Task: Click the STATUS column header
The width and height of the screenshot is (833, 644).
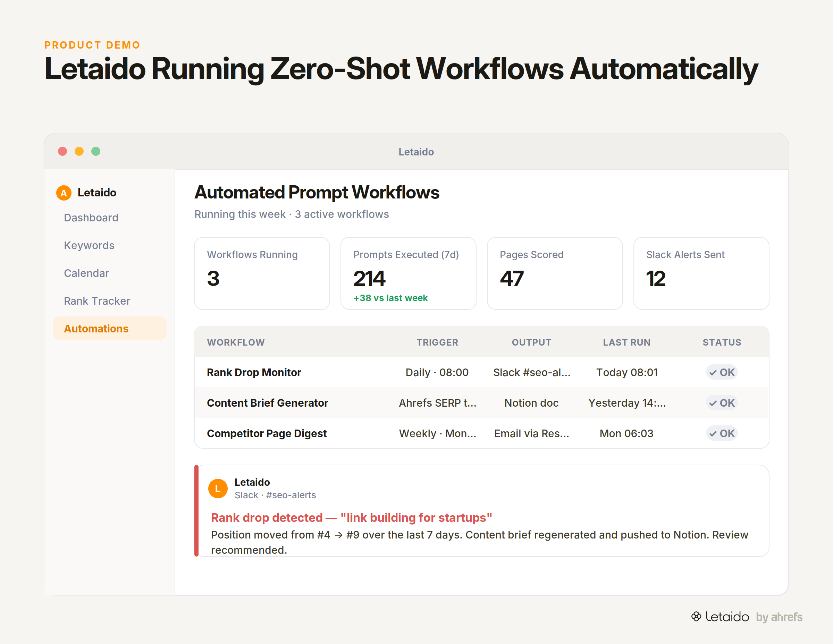Action: pos(722,342)
